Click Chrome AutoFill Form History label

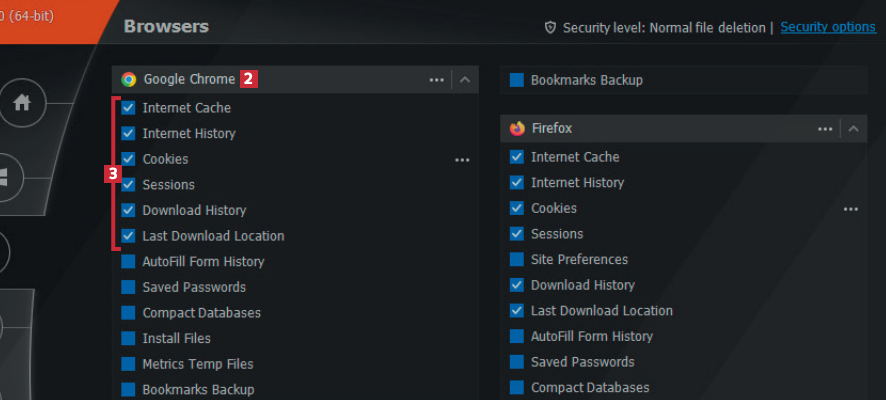(203, 262)
